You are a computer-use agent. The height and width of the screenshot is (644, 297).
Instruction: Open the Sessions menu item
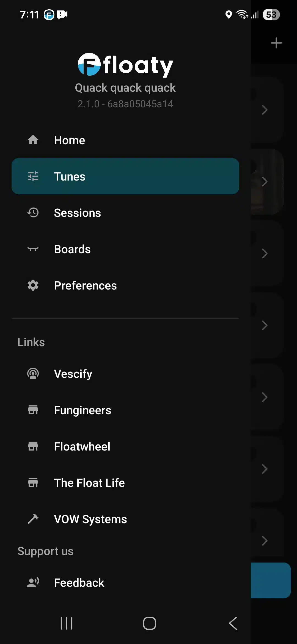(77, 213)
